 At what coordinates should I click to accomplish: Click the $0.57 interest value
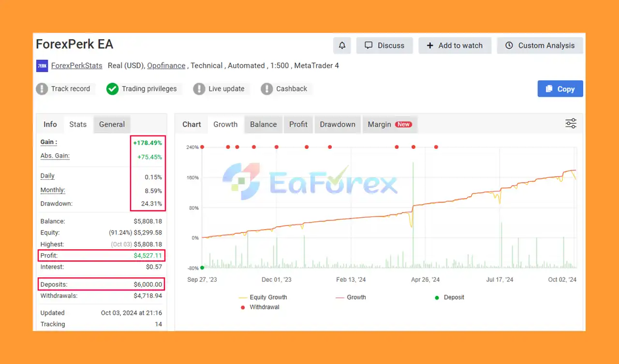[x=154, y=267]
